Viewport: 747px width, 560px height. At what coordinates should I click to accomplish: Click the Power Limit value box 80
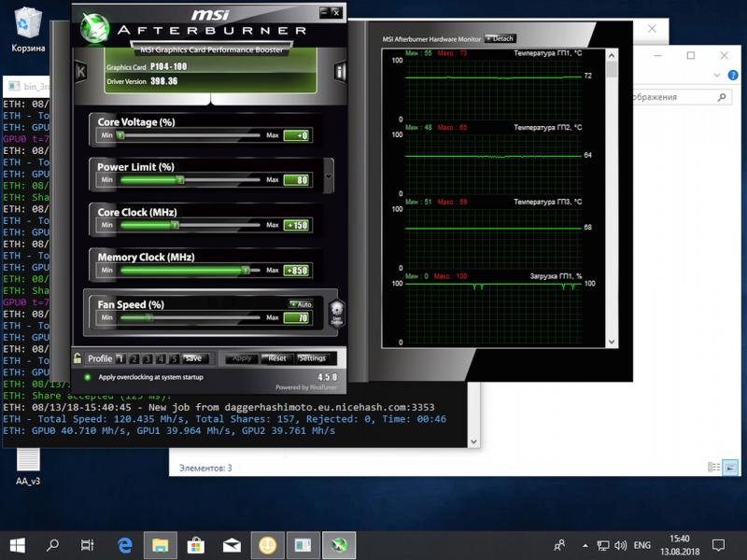[297, 180]
